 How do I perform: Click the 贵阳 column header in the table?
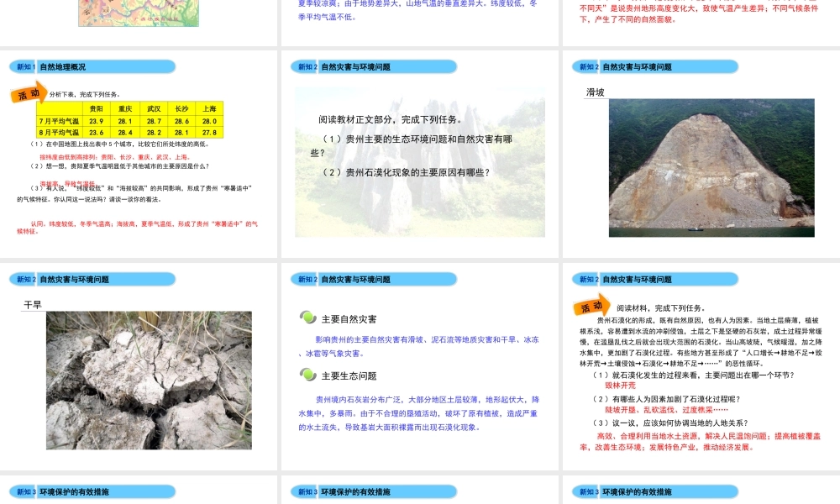coord(97,108)
